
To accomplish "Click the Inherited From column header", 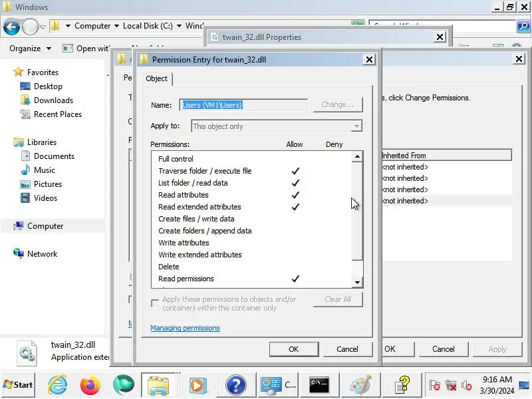I will coord(446,156).
